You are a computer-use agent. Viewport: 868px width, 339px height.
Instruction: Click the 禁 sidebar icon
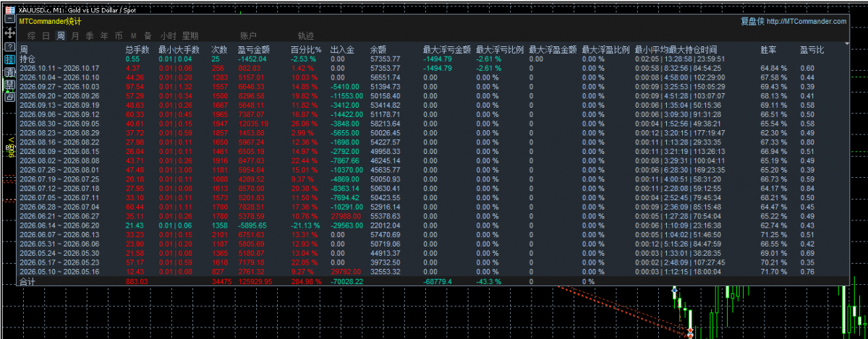pos(10,85)
